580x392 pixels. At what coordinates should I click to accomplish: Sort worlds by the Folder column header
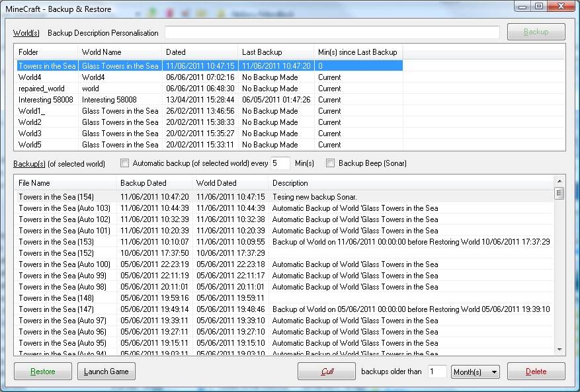(45, 52)
